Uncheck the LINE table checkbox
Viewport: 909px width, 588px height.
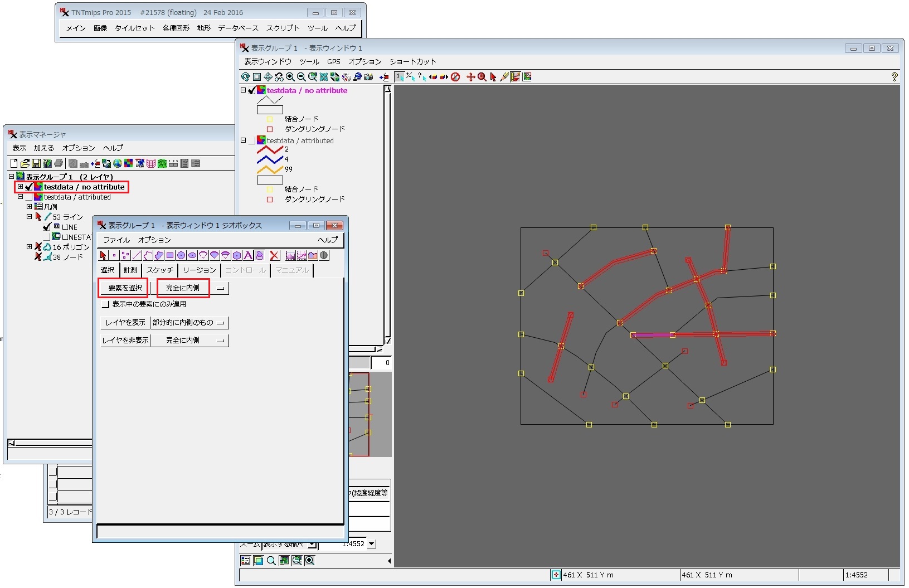[x=47, y=227]
